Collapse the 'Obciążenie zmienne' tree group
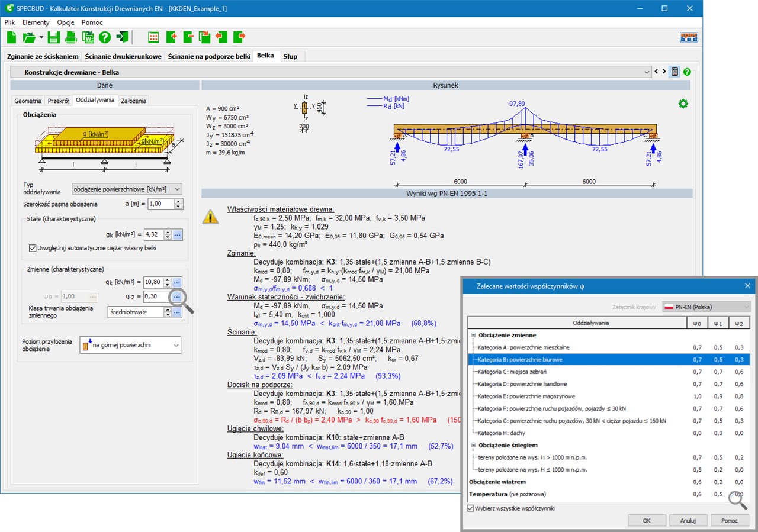Image resolution: width=758 pixels, height=532 pixels. tap(474, 336)
